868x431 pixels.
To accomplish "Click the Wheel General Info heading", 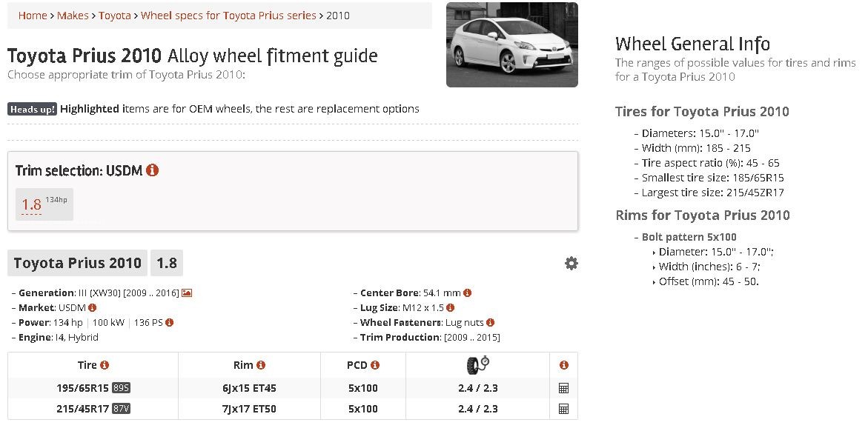I will [692, 44].
